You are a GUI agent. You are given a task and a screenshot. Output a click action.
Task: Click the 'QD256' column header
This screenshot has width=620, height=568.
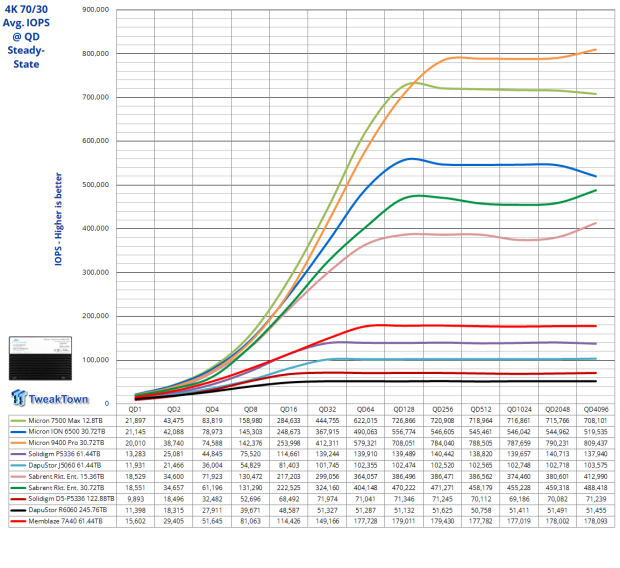click(x=442, y=409)
